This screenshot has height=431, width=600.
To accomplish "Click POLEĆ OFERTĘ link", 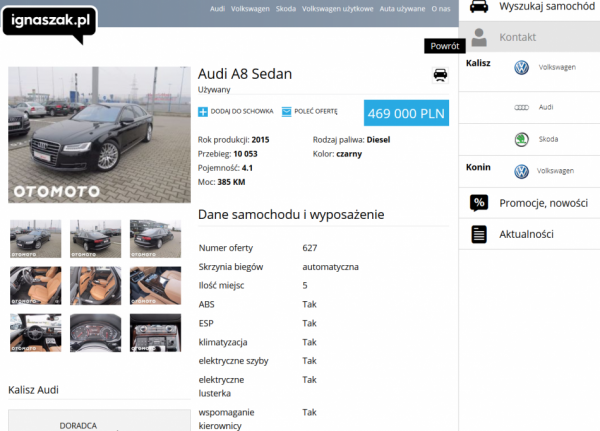I will point(316,111).
